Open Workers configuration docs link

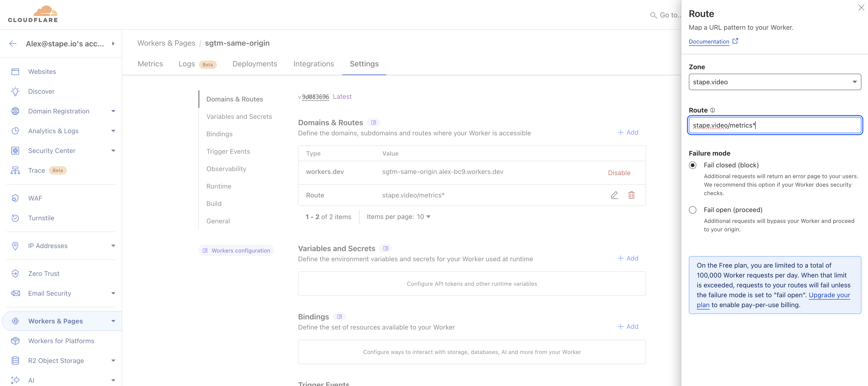pos(236,250)
